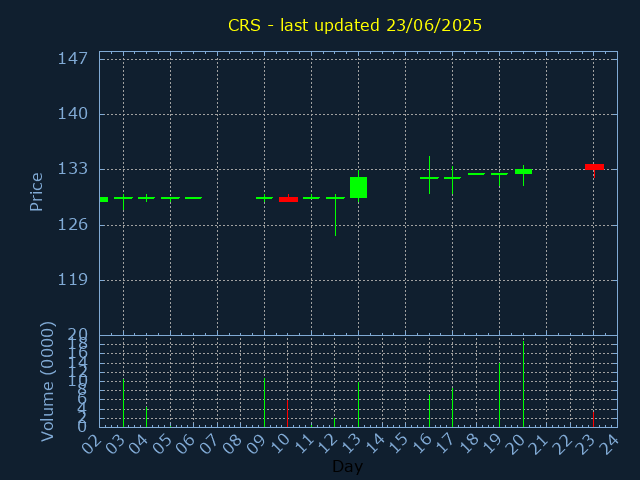
Task: Select the red candlestick on day 10
Action: [288, 199]
